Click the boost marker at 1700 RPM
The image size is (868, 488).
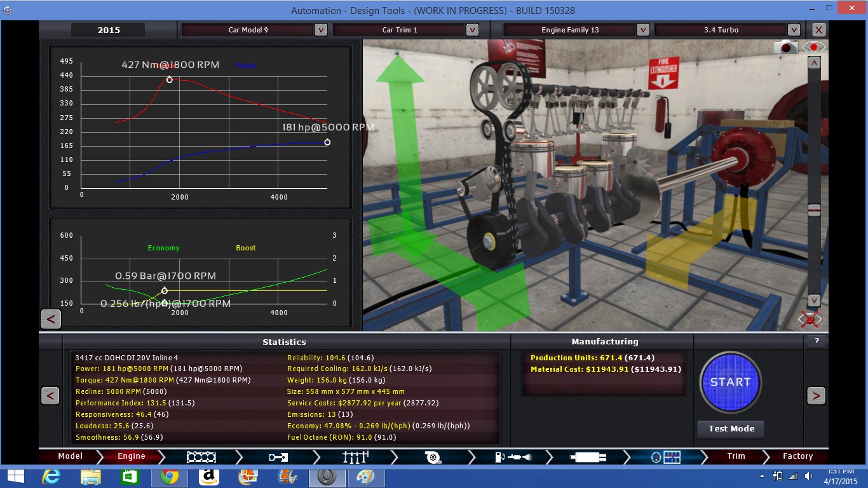[165, 290]
